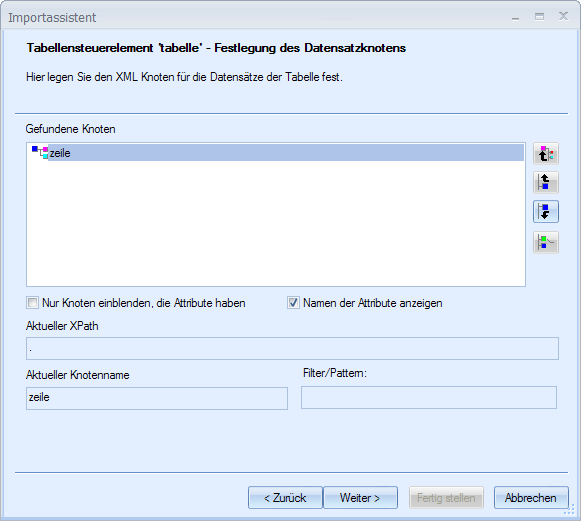The image size is (581, 521).
Task: Click the up-arrow previous node icon
Action: click(x=546, y=182)
